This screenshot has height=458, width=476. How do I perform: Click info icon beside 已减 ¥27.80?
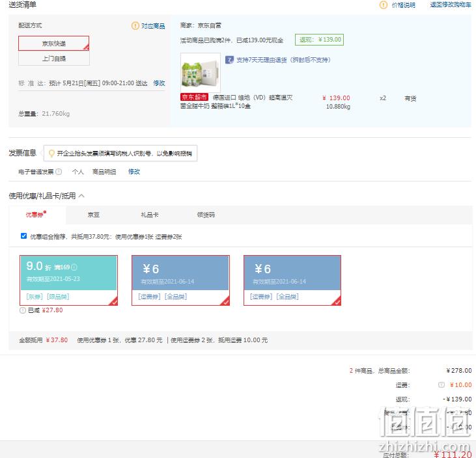click(x=23, y=310)
